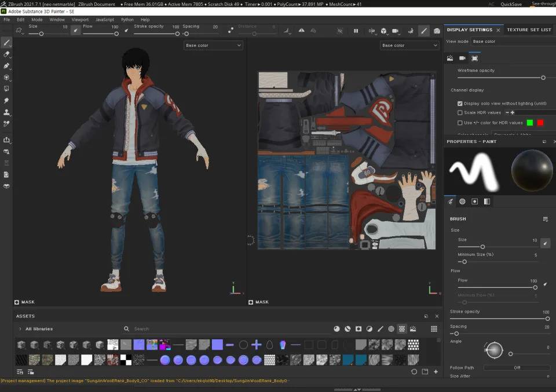This screenshot has height=392, width=556.
Task: Uncheck Display solo view without lighting
Action: tap(460, 104)
